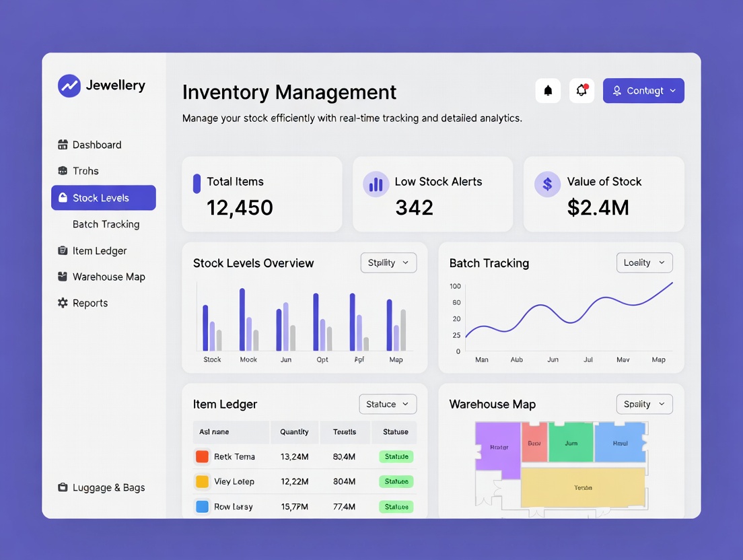Expand the Loelity dropdown in Batch Tracking

[x=644, y=262]
